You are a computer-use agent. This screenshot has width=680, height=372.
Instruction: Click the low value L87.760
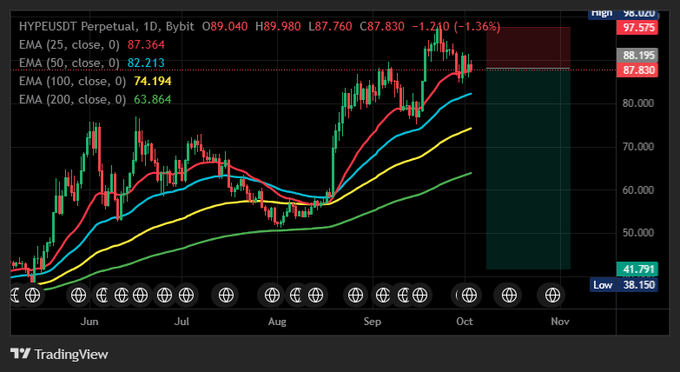[330, 26]
